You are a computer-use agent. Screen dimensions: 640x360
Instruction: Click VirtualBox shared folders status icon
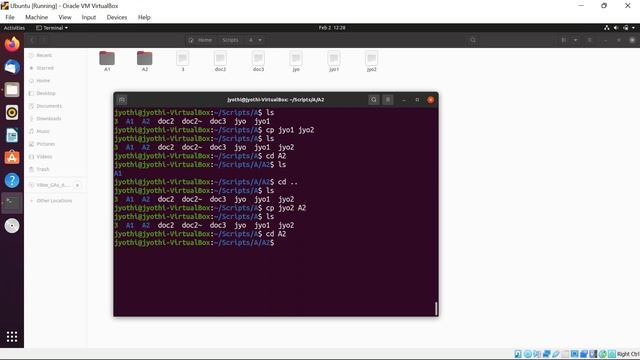pyautogui.click(x=565, y=354)
